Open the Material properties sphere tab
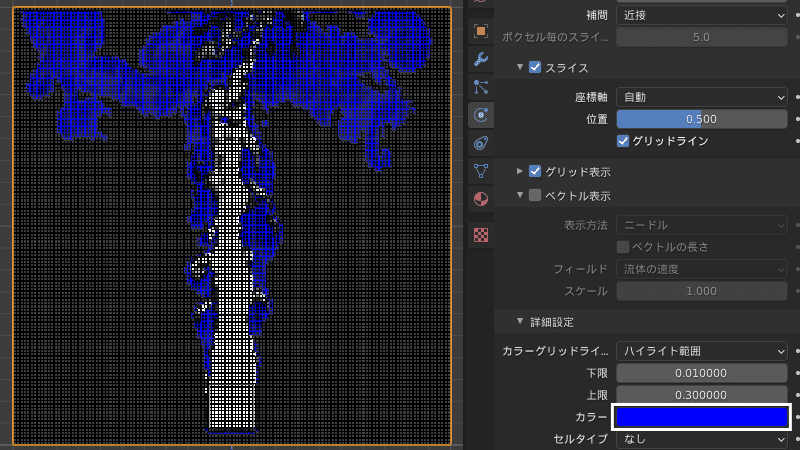This screenshot has width=800, height=450. click(x=481, y=198)
